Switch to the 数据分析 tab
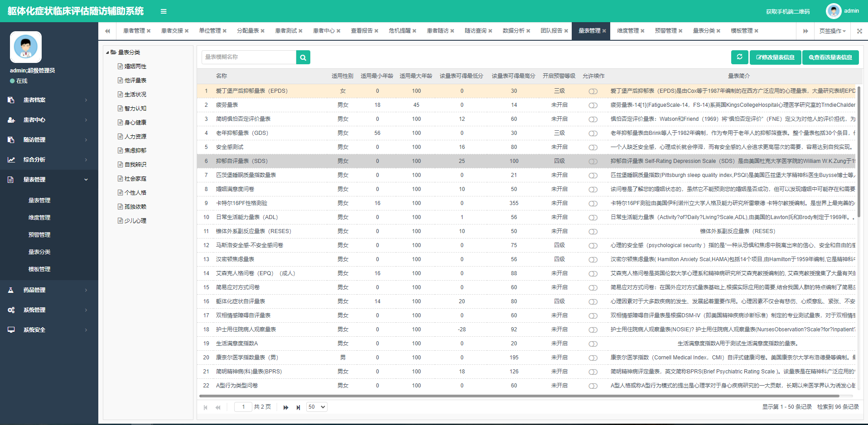 (x=513, y=31)
